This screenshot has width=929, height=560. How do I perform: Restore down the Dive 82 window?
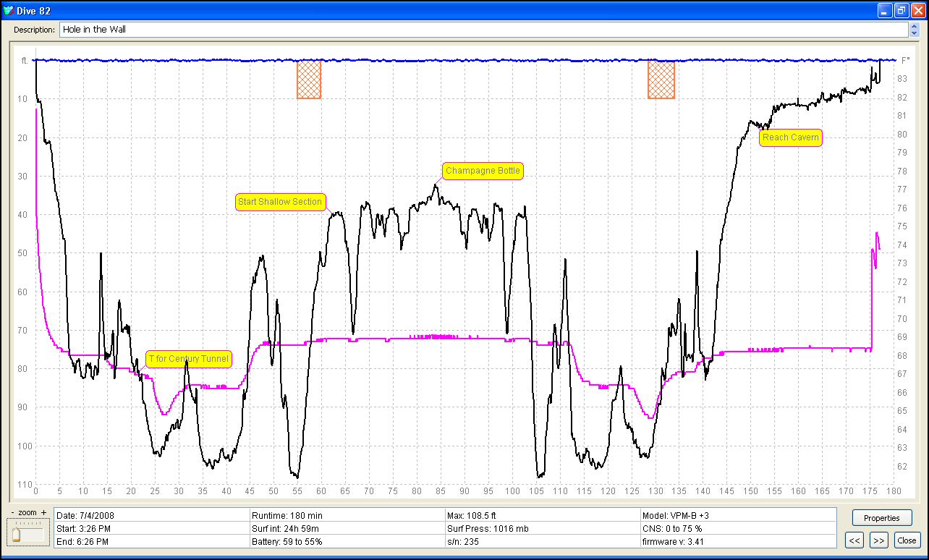click(x=902, y=10)
